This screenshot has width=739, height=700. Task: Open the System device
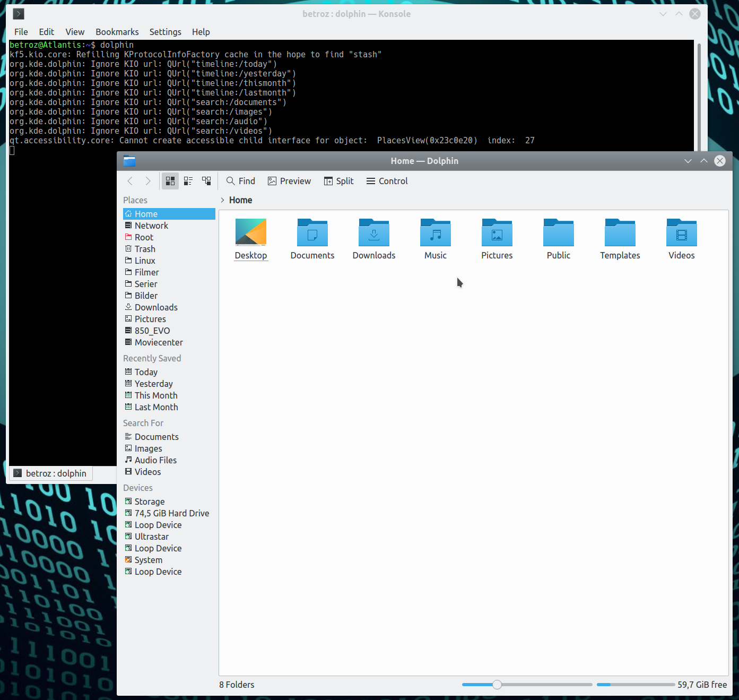(x=169, y=560)
